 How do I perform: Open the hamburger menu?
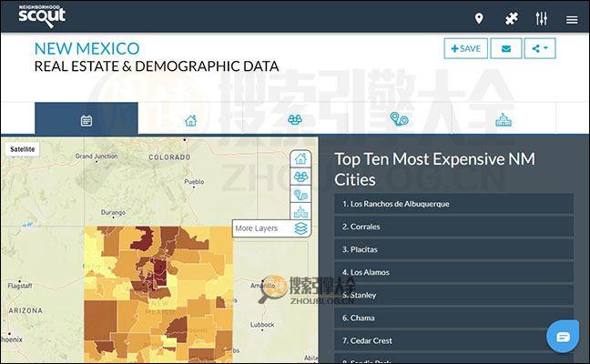(x=572, y=19)
